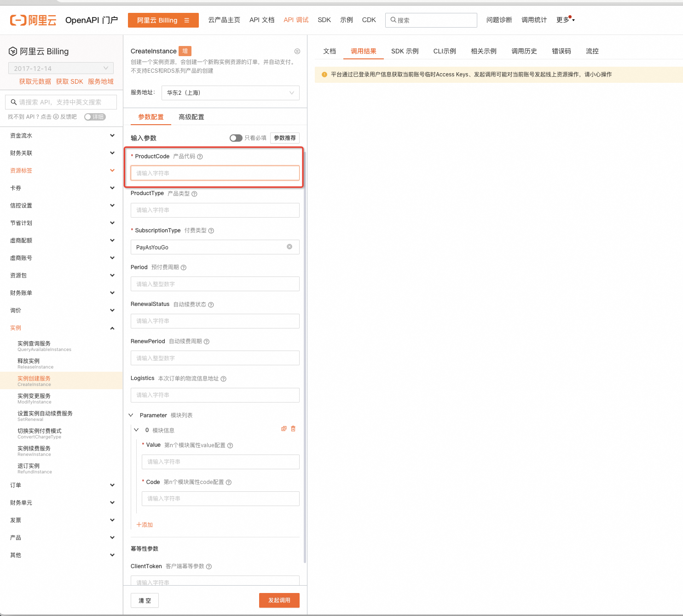The image size is (683, 616).
Task: Show Logistics help tooltip icon
Action: (223, 379)
